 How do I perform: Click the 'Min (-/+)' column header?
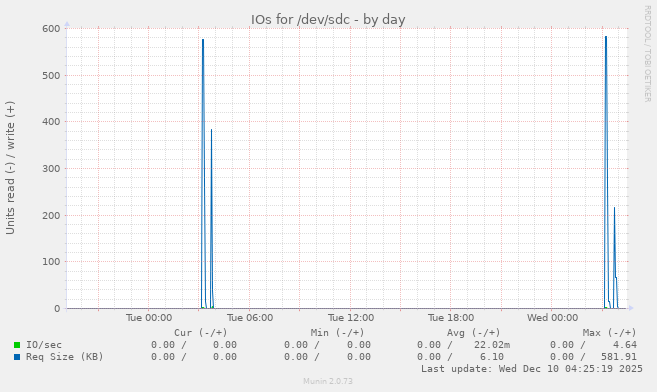click(337, 333)
